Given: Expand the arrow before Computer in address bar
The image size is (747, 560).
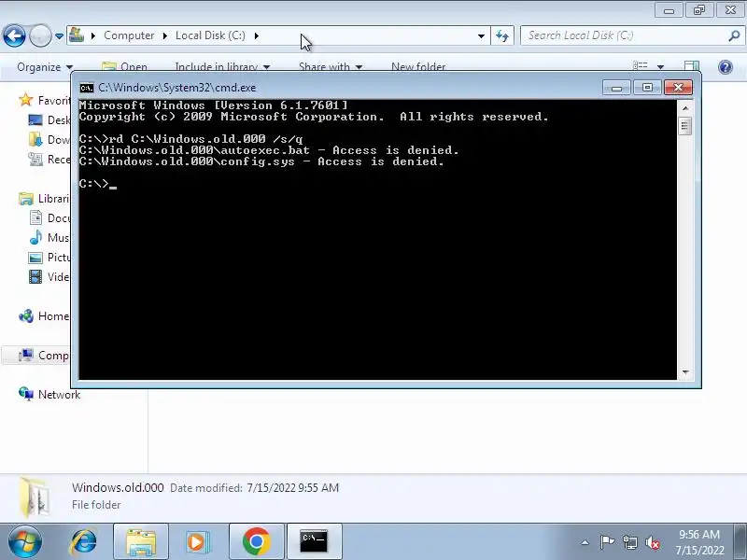Looking at the screenshot, I should click(x=93, y=35).
